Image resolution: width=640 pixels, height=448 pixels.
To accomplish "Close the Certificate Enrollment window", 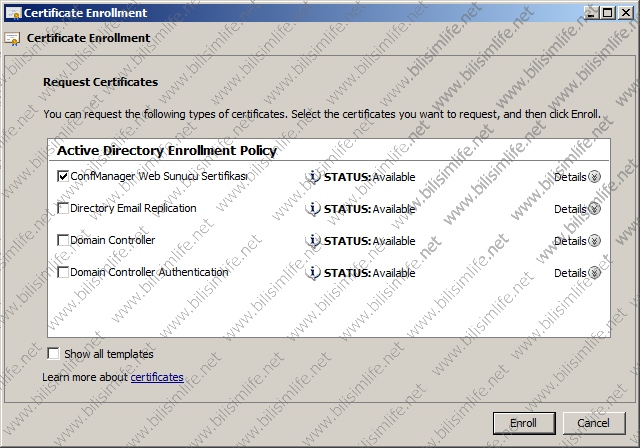I will click(x=626, y=13).
